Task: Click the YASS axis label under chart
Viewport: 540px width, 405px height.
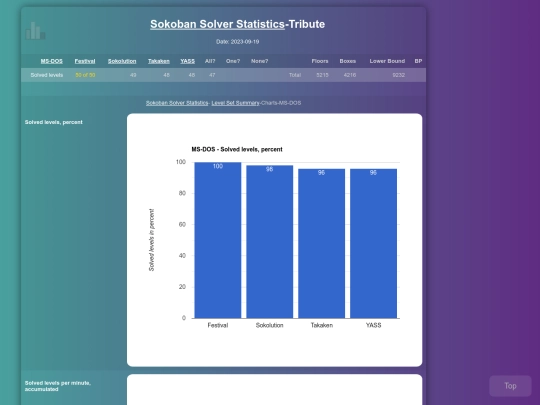Action: point(373,325)
